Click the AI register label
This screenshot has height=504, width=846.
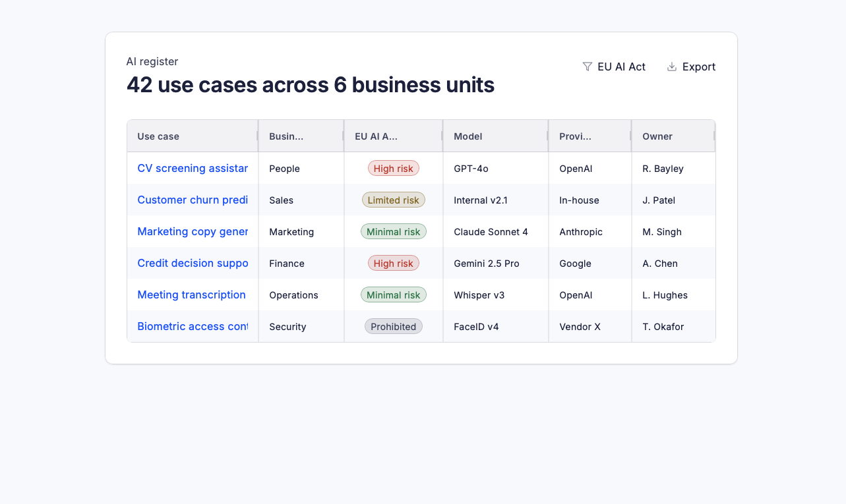[x=152, y=61]
